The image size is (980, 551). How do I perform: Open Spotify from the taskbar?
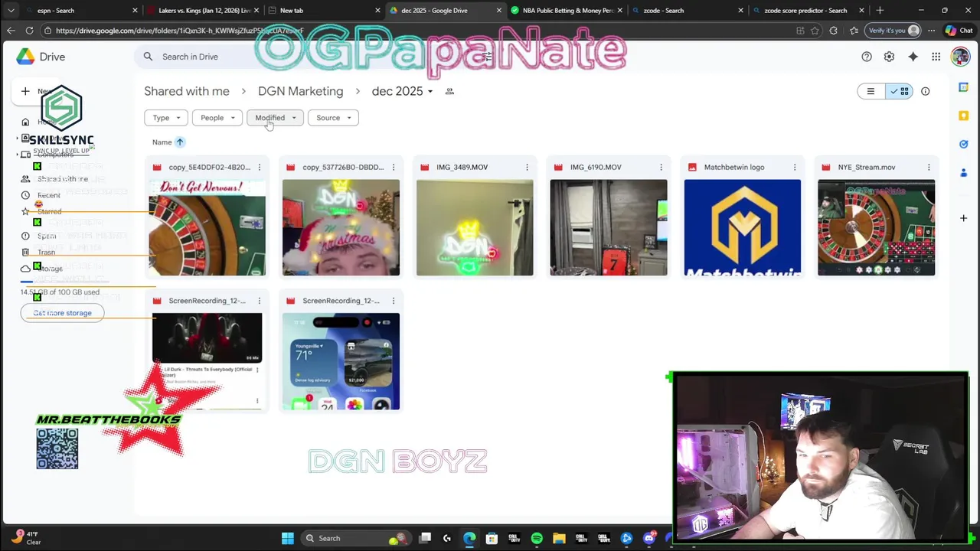click(x=537, y=538)
